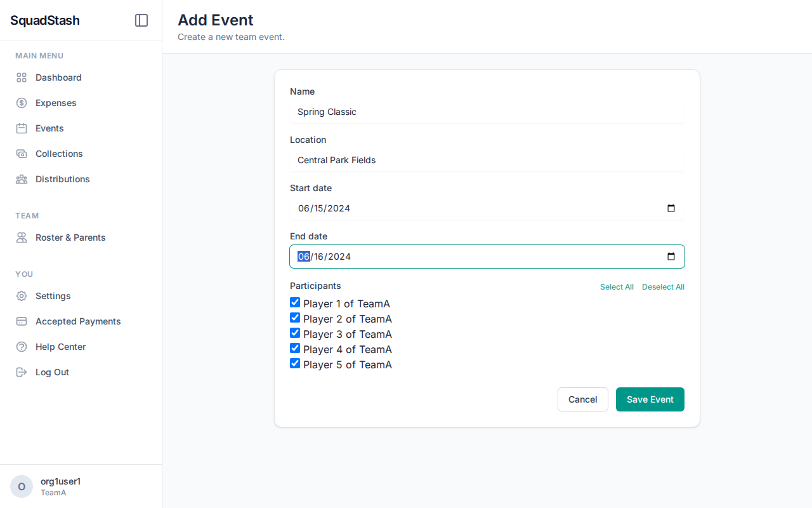Toggle the Player 3 of TeamA checkbox

click(x=295, y=333)
